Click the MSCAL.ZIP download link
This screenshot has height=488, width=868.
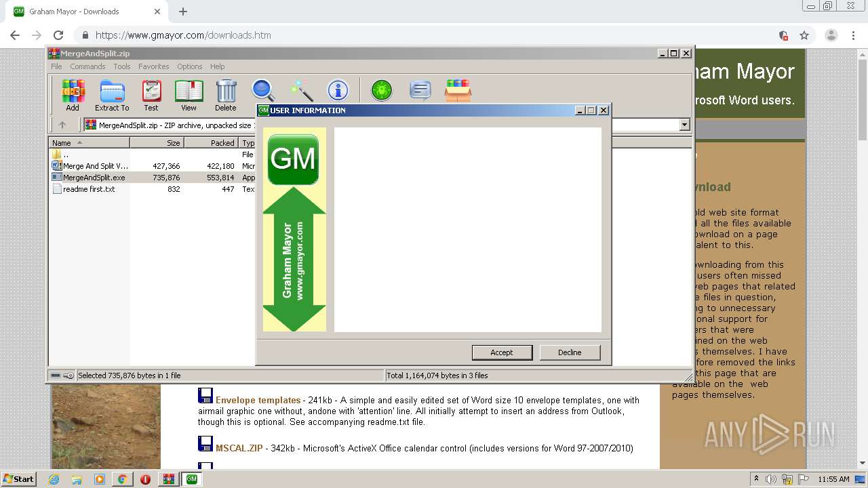coord(239,448)
